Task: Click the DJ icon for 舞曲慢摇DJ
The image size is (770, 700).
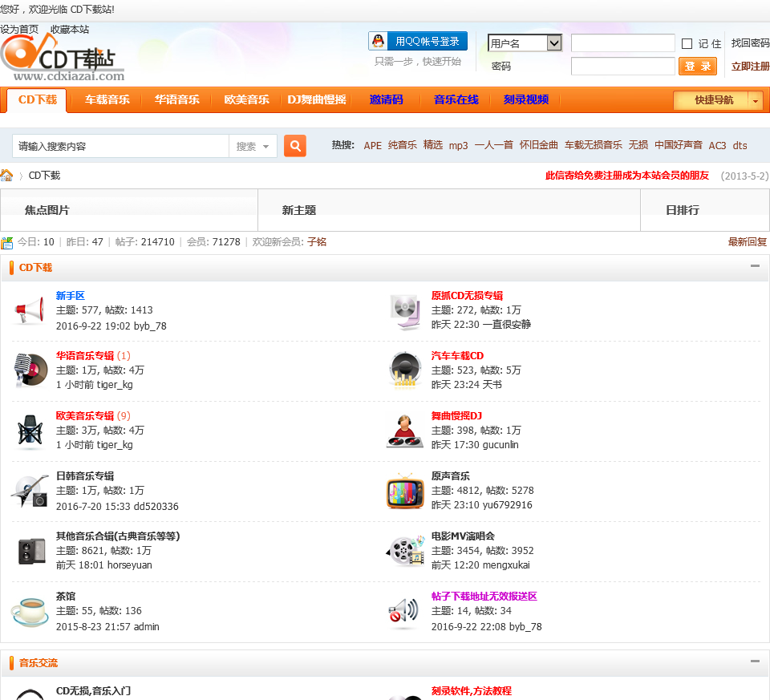Action: (404, 431)
